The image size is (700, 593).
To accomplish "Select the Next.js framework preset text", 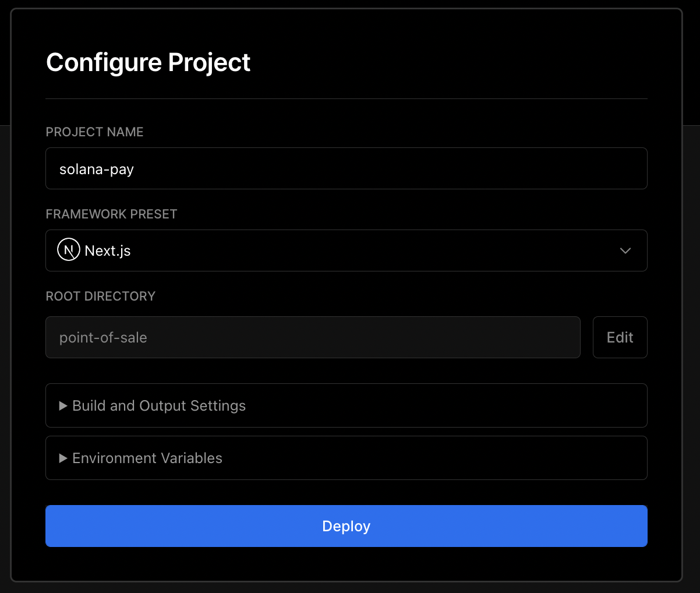I will (108, 251).
